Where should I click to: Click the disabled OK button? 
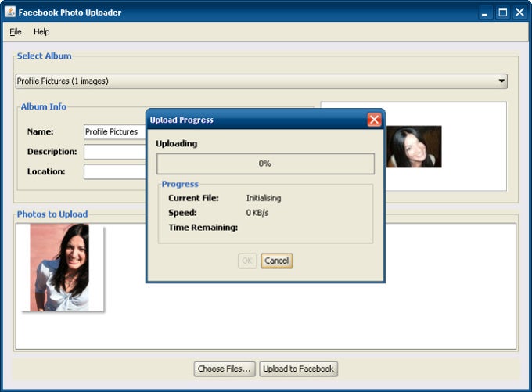pyautogui.click(x=247, y=261)
